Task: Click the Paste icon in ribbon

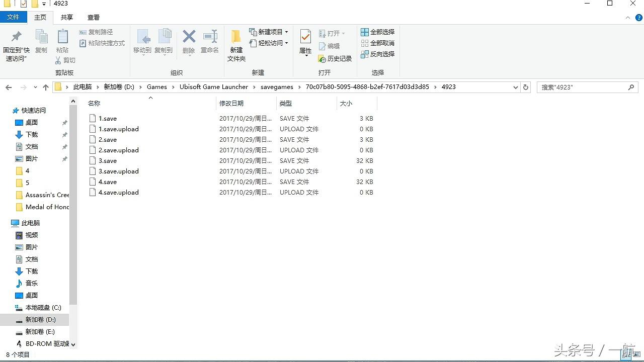Action: coord(62,38)
